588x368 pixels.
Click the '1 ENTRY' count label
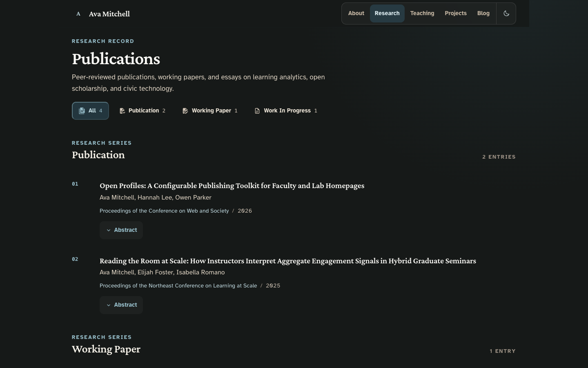(503, 351)
